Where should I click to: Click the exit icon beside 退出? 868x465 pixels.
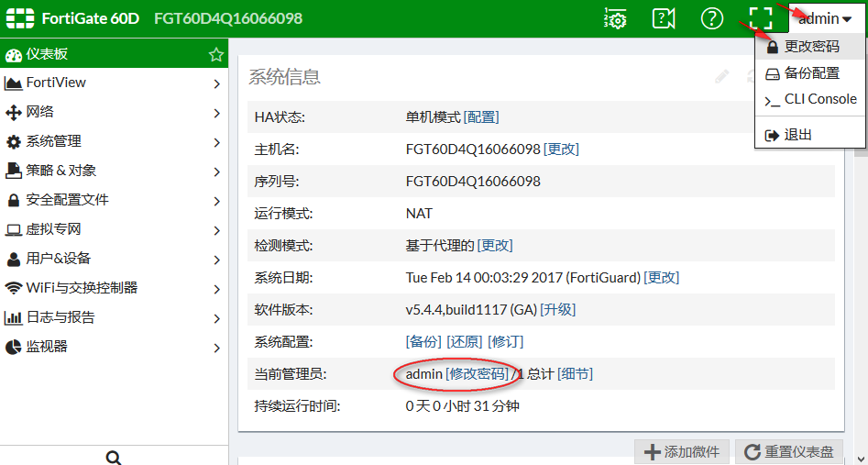point(773,135)
